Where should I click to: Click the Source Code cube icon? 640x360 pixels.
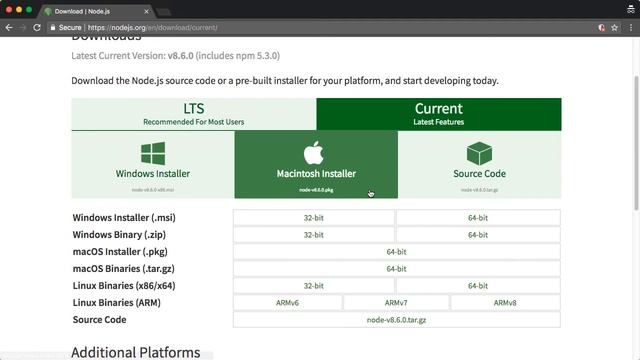click(479, 153)
